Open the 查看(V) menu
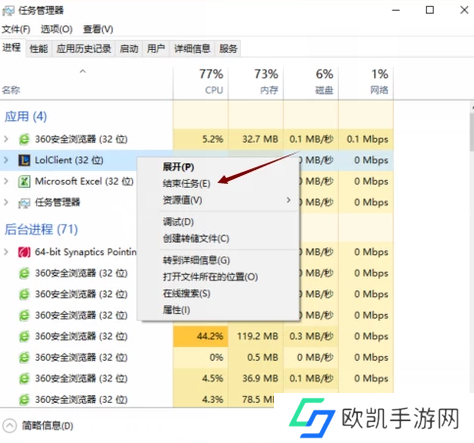Screen dimensions: 474x443 98,29
